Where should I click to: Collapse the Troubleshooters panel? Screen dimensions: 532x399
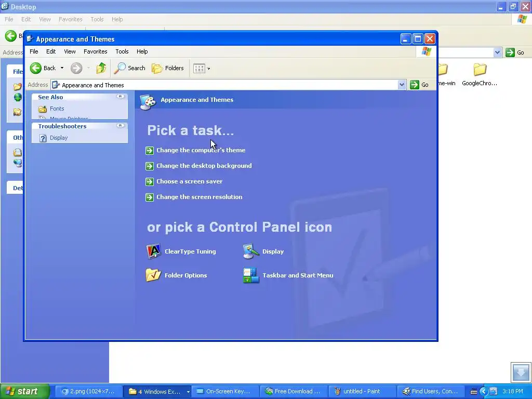(120, 126)
